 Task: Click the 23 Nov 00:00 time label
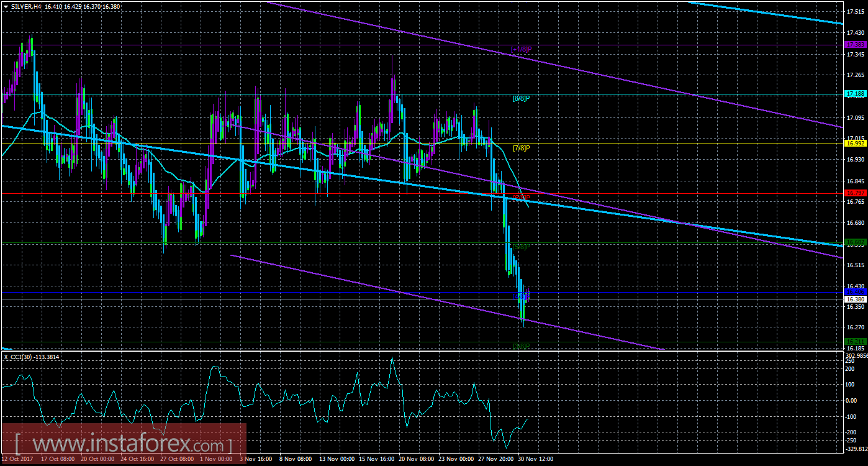456,459
